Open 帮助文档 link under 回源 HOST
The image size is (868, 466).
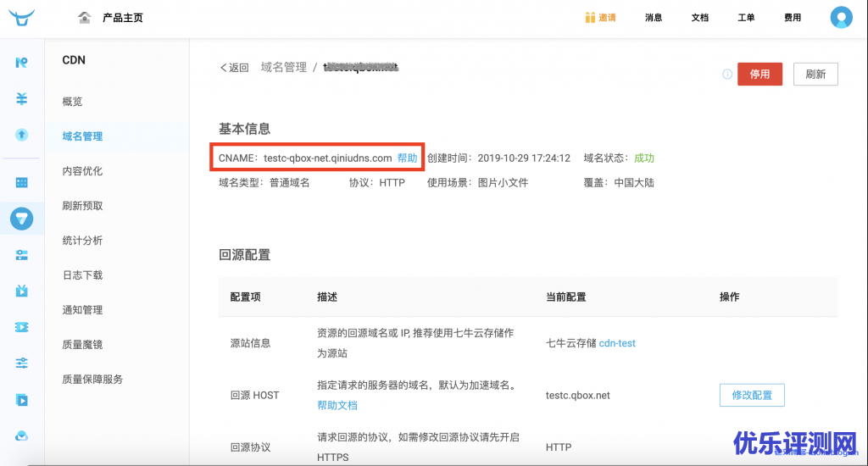pos(337,405)
